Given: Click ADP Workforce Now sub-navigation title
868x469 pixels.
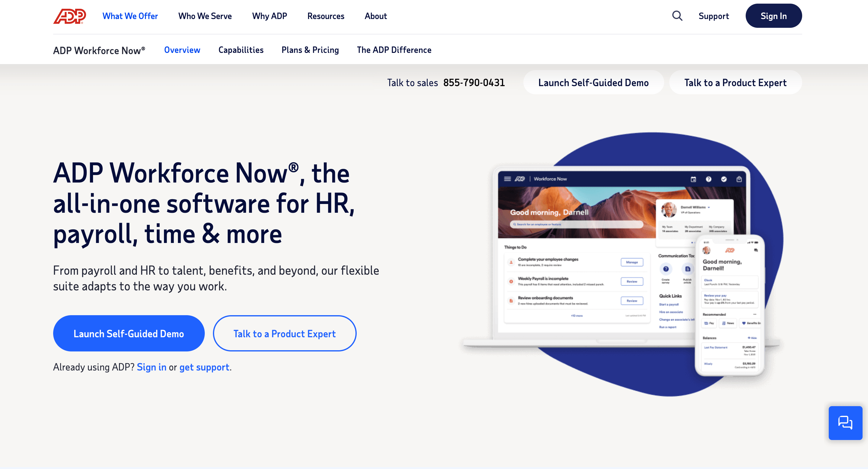Looking at the screenshot, I should [x=99, y=50].
